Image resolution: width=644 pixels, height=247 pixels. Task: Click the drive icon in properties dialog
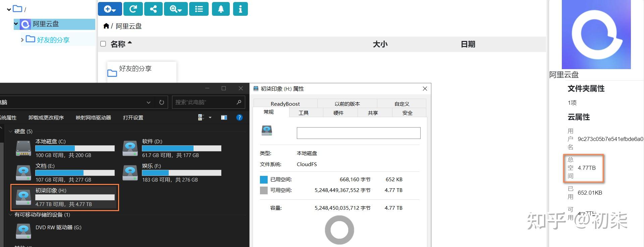(x=267, y=131)
